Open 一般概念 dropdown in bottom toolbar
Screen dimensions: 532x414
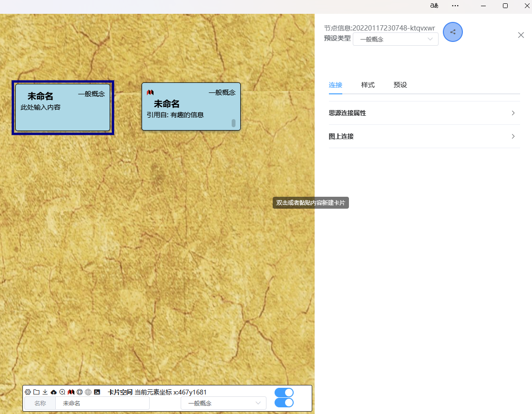(x=223, y=403)
